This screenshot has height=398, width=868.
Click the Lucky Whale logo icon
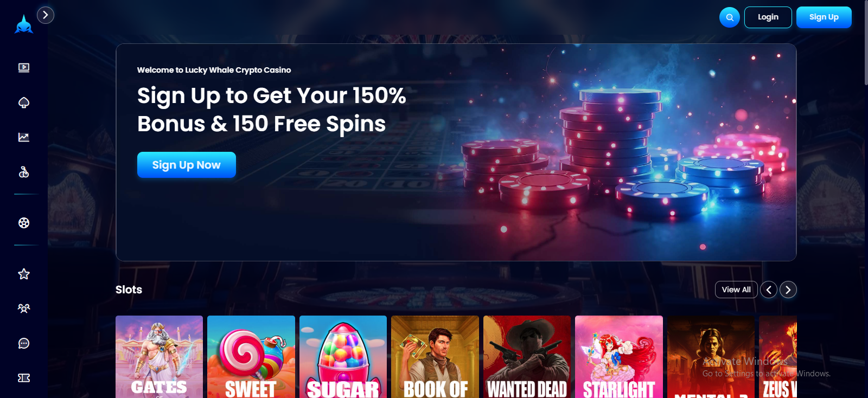coord(24,24)
